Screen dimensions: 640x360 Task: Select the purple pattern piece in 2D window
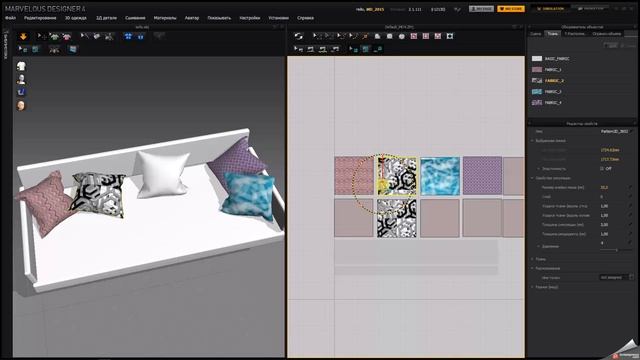click(482, 176)
